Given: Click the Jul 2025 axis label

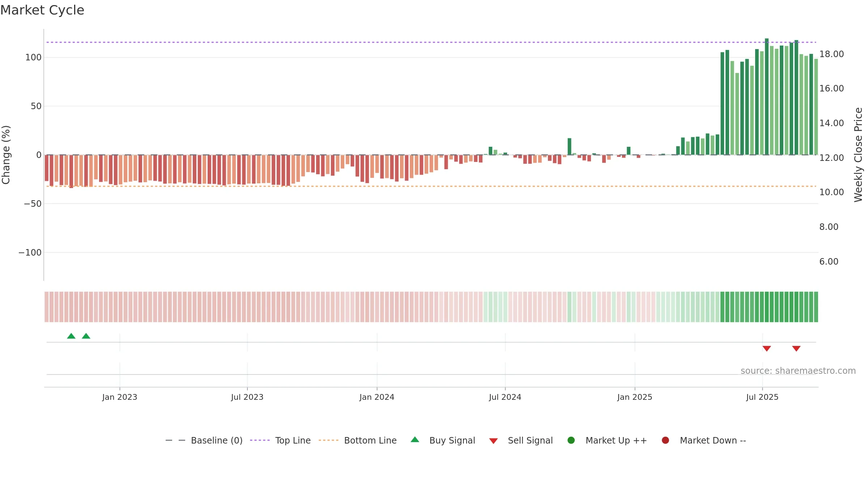Looking at the screenshot, I should 762,397.
